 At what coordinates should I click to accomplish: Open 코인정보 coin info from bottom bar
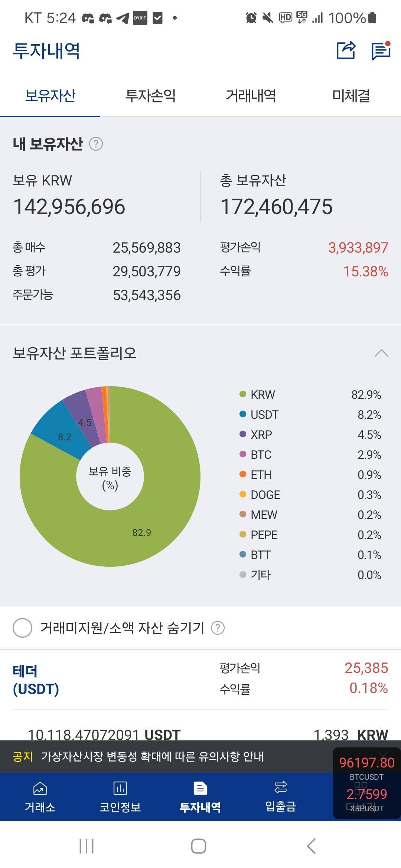tap(120, 796)
